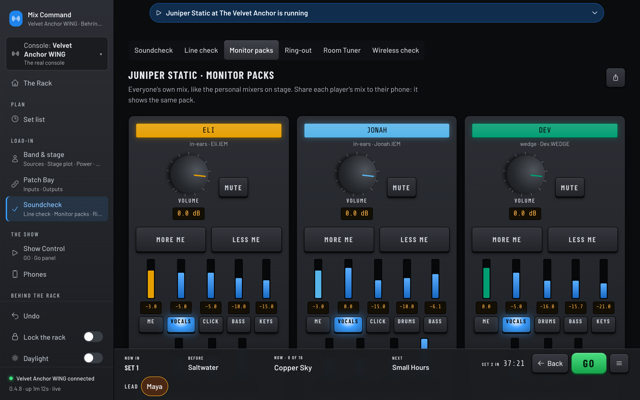640x400 pixels.
Task: Open the Wireless check tab
Action: pyautogui.click(x=395, y=50)
